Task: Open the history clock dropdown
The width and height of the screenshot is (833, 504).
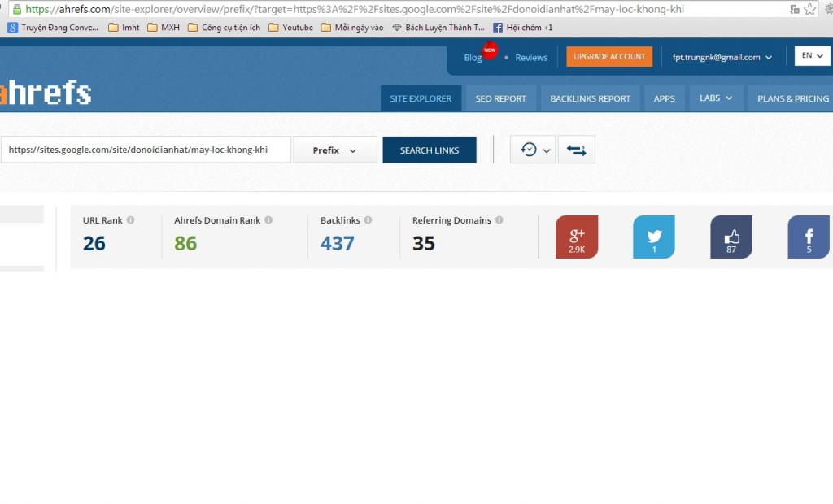Action: coord(534,150)
